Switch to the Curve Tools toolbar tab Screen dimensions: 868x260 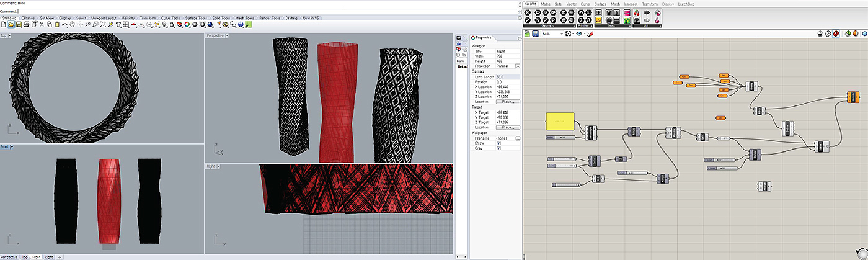coord(170,18)
